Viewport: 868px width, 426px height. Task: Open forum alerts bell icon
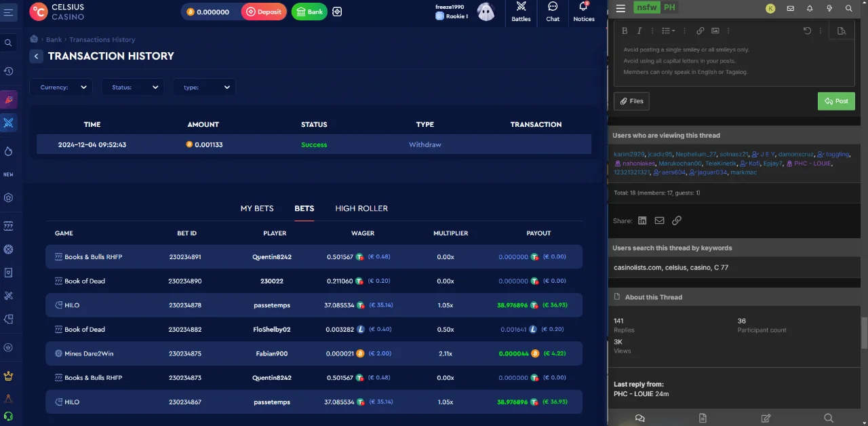coord(810,9)
